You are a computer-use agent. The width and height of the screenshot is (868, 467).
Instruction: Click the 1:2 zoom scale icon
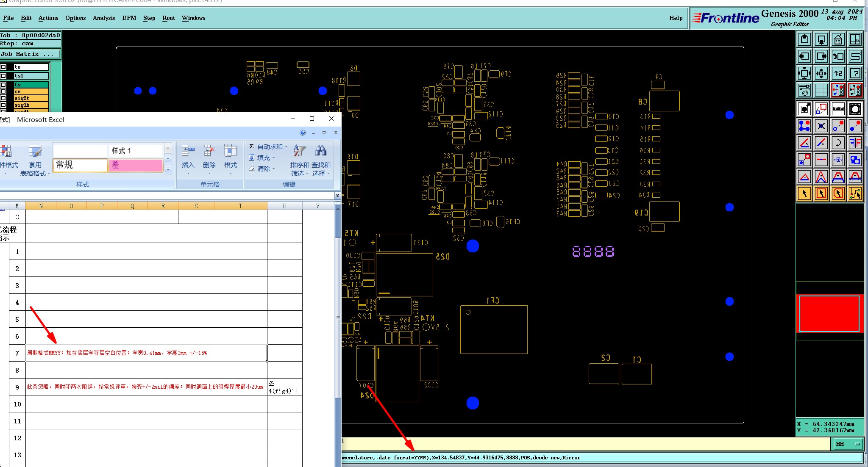pos(838,73)
